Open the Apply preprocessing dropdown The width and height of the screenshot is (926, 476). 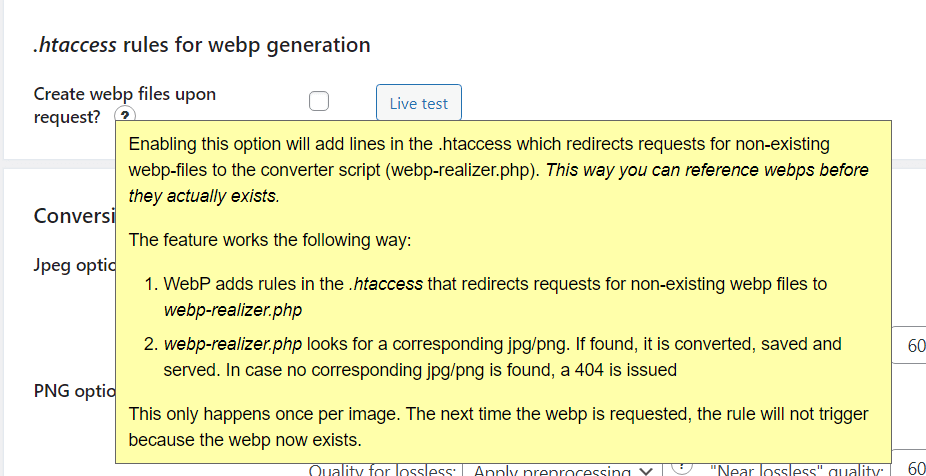point(563,471)
